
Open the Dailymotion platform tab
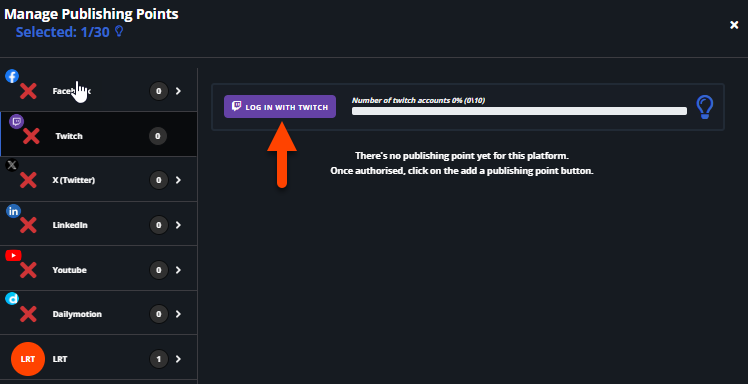point(98,312)
